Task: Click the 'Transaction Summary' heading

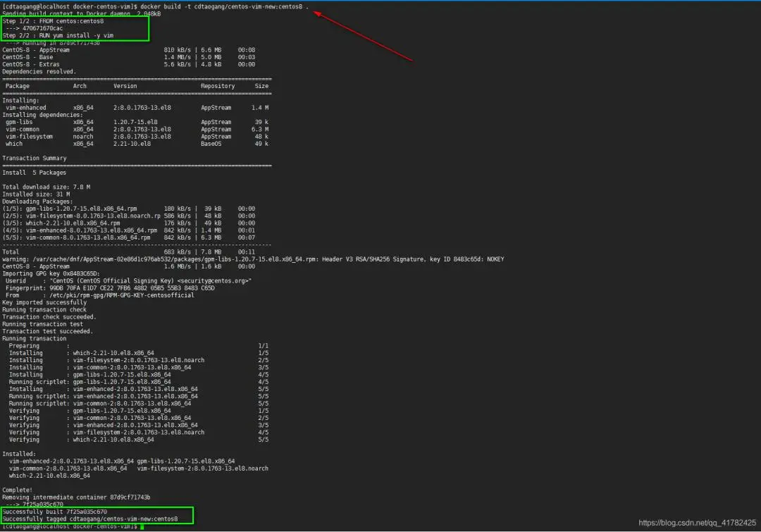Action: tap(35, 159)
